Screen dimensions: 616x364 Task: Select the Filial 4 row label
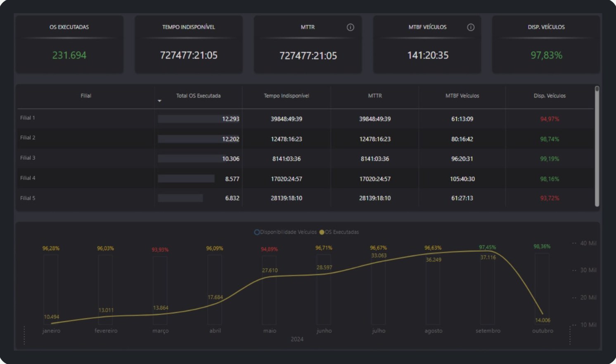pyautogui.click(x=28, y=178)
